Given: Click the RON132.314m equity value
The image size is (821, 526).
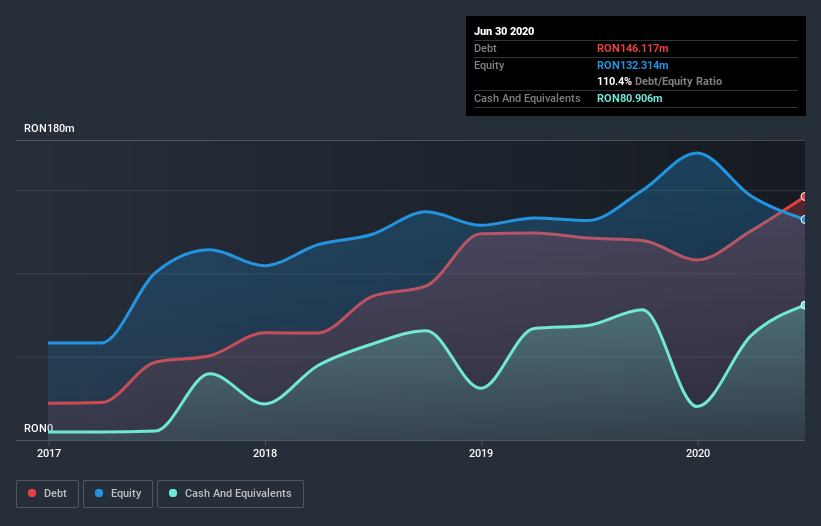Looking at the screenshot, I should click(633, 65).
